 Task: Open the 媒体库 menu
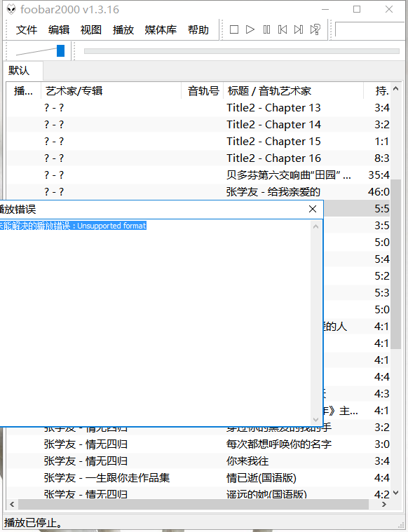tap(161, 30)
